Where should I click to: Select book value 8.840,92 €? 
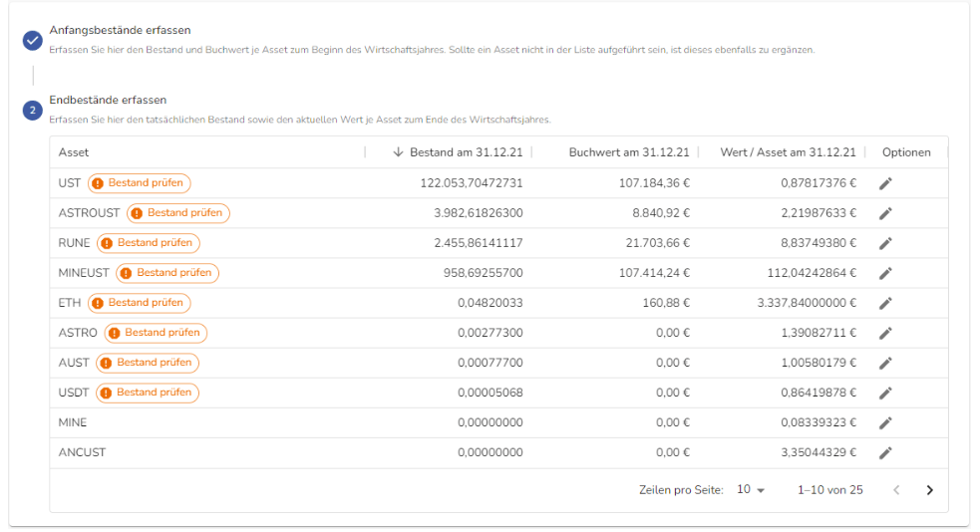point(661,213)
